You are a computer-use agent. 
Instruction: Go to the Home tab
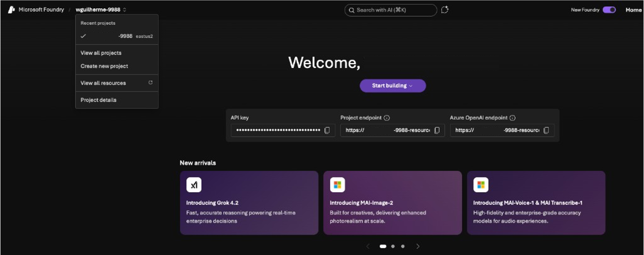click(633, 10)
